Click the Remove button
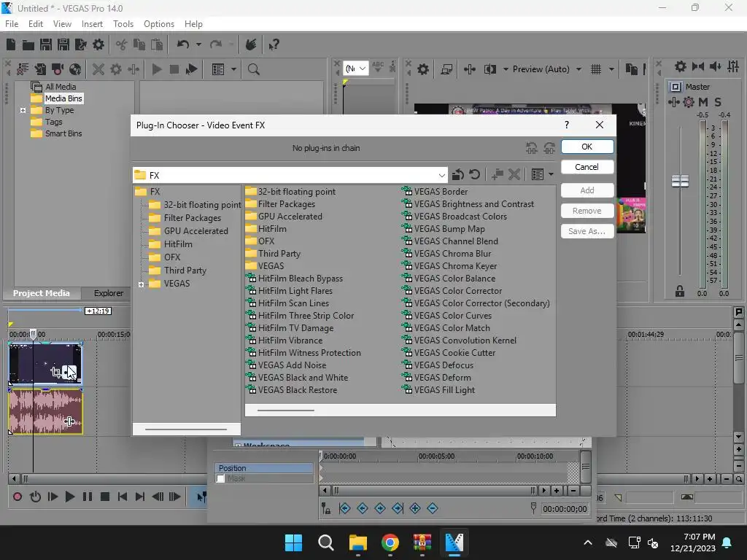747x560 pixels. 587,211
